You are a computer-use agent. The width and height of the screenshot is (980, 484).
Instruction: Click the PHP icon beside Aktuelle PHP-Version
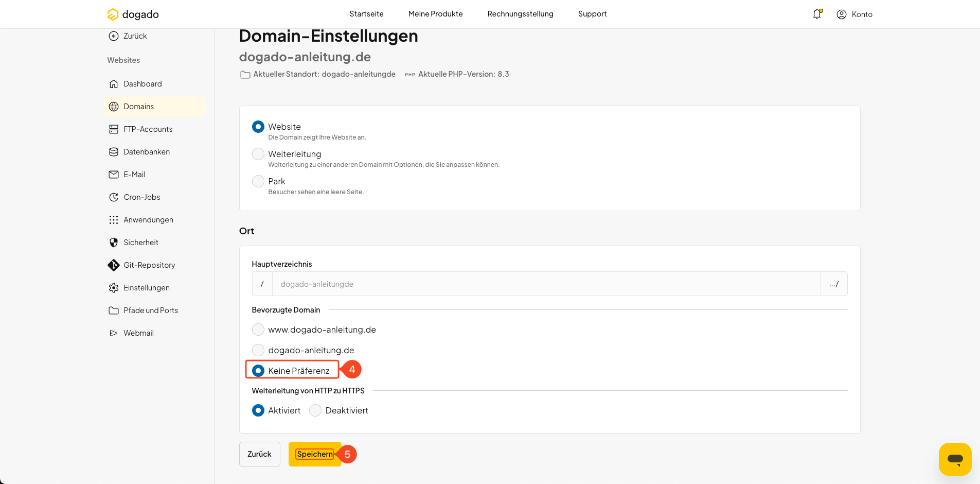(x=409, y=75)
